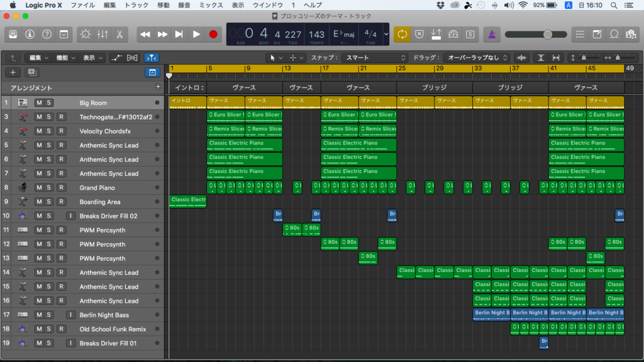Open the Loop Browser icon
The image size is (644, 362).
pyautogui.click(x=614, y=35)
